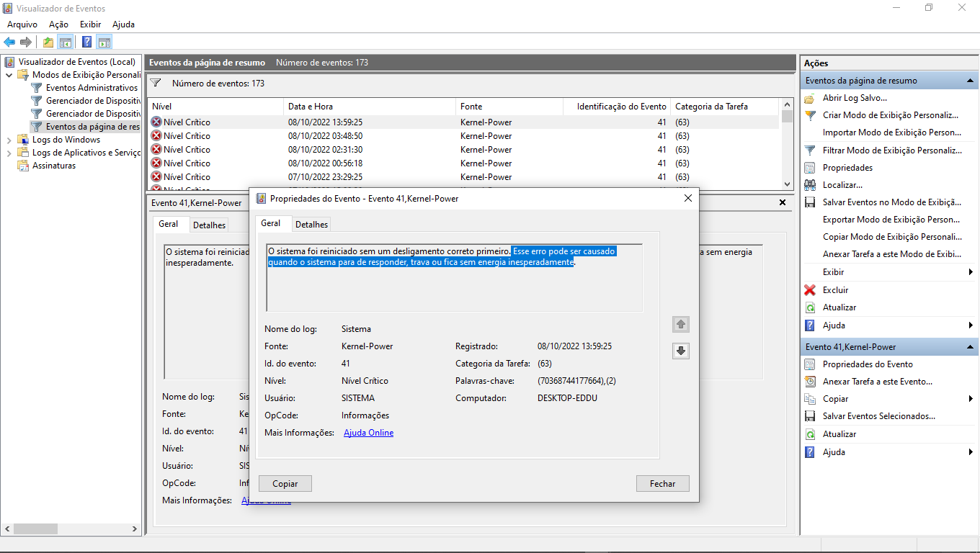The width and height of the screenshot is (980, 553).
Task: Toggle the console tree toolbar icon
Action: 66,42
